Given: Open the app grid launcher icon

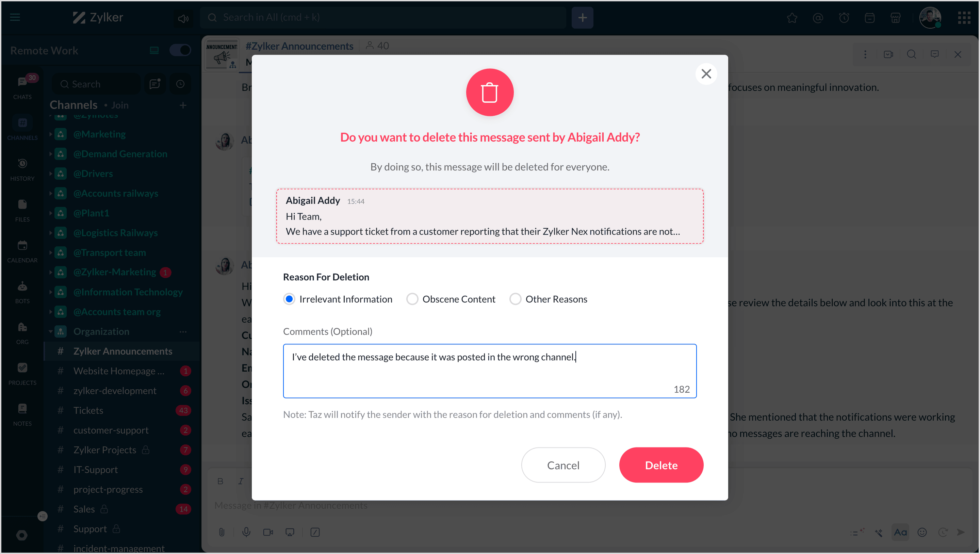Looking at the screenshot, I should point(964,17).
